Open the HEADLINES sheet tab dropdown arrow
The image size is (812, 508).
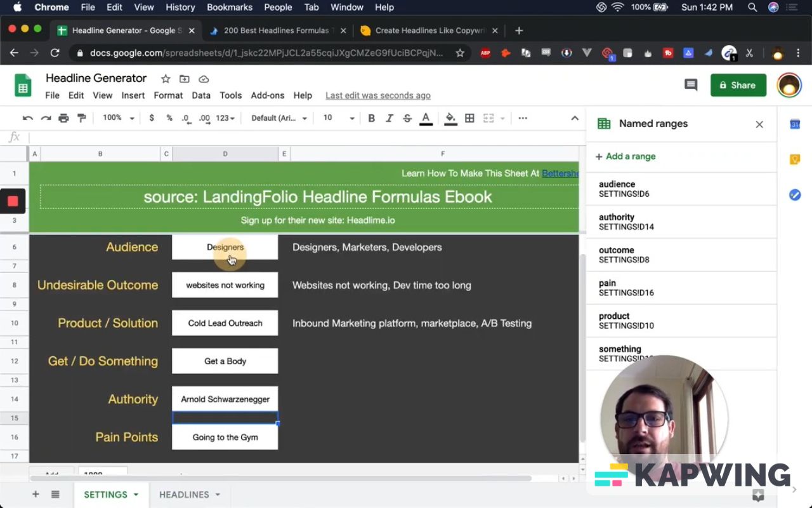click(x=218, y=495)
